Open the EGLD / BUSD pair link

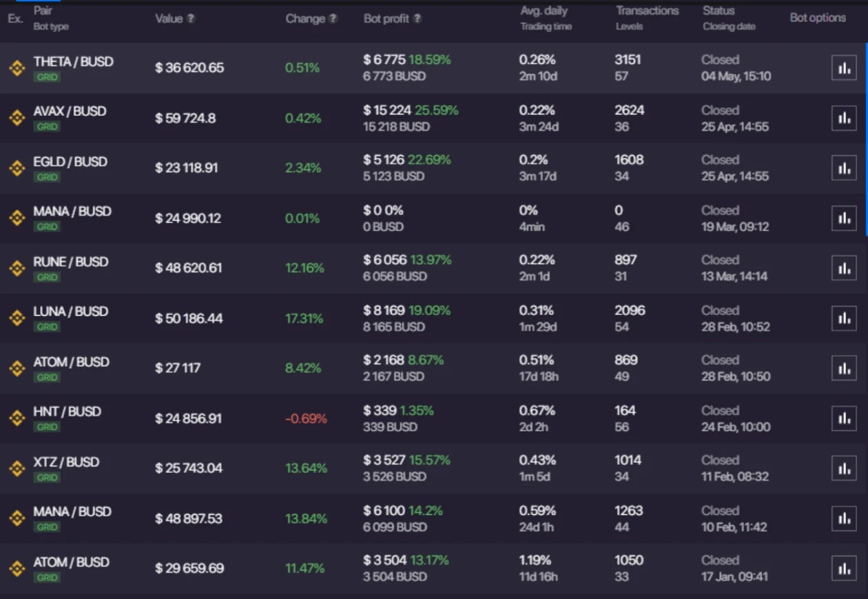coord(70,161)
